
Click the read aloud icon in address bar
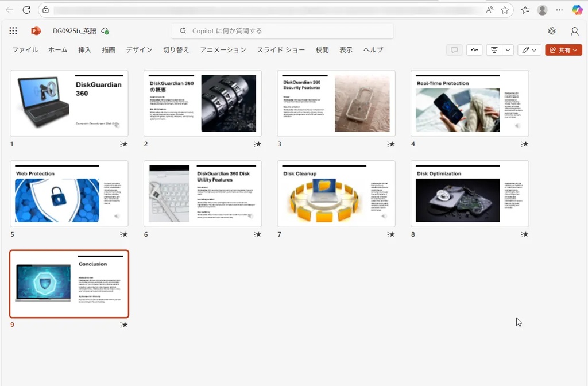click(x=489, y=10)
